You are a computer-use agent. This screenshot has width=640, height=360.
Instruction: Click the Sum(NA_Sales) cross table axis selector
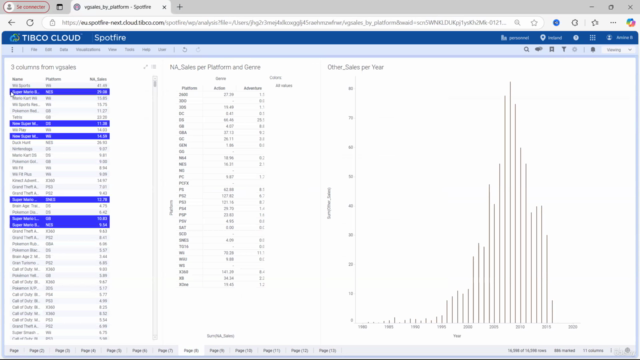coord(220,336)
